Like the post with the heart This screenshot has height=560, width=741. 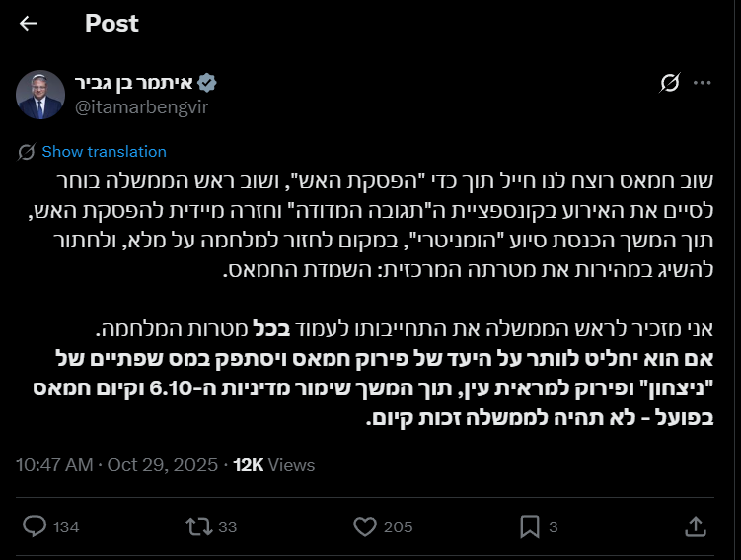365,526
